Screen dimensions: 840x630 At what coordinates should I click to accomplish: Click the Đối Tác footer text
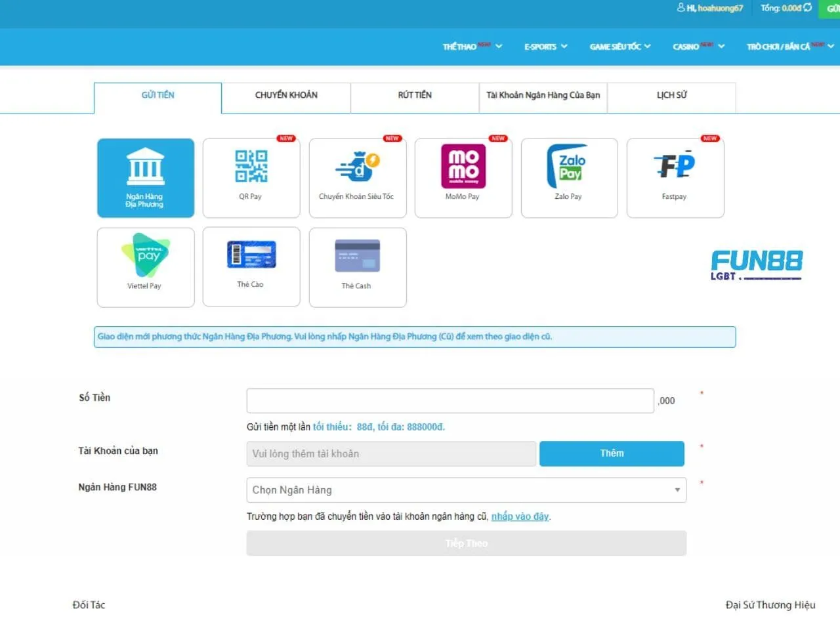point(89,605)
